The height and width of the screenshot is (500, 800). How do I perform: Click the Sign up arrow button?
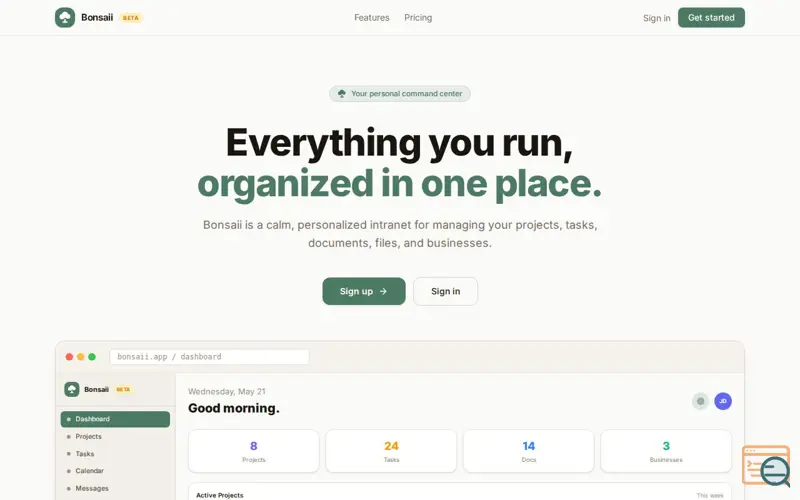click(x=364, y=291)
